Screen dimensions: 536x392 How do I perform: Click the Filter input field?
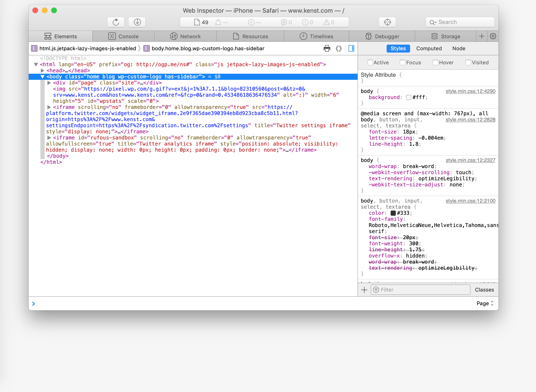pos(420,290)
